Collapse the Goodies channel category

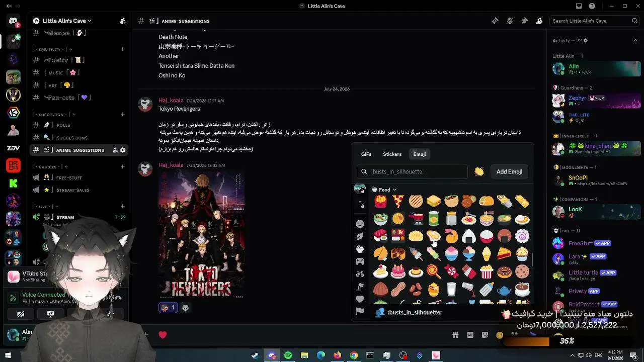[x=50, y=167]
